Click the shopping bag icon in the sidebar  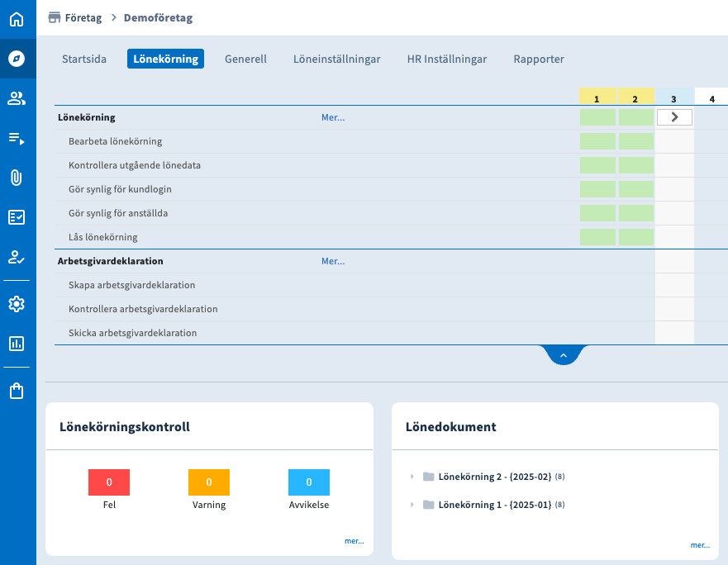17,392
